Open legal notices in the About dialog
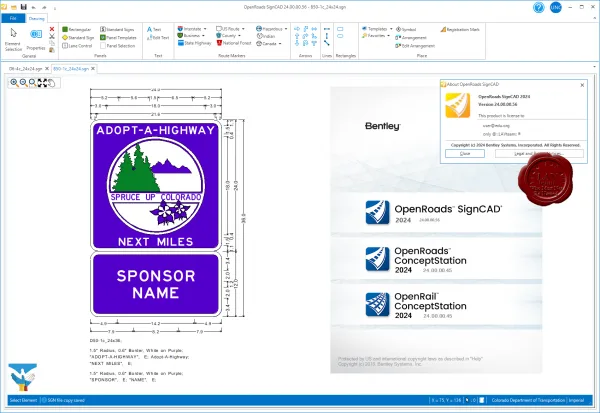The image size is (600, 413). point(539,153)
